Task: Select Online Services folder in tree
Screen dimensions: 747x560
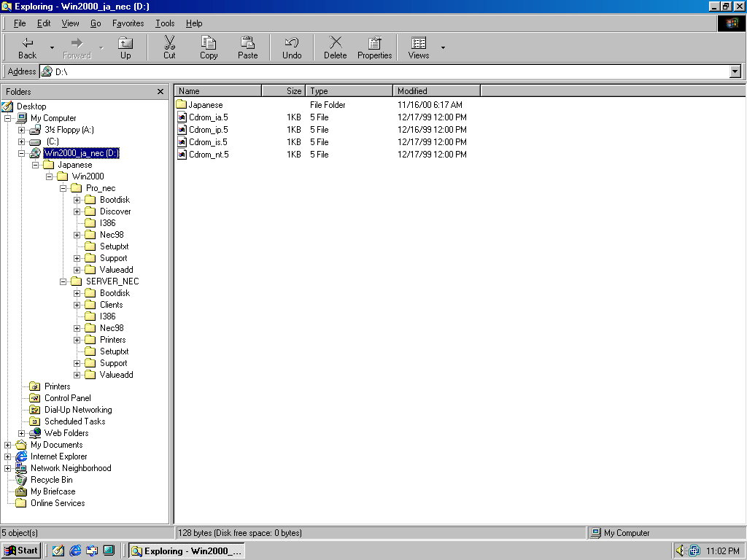Action: coord(58,503)
